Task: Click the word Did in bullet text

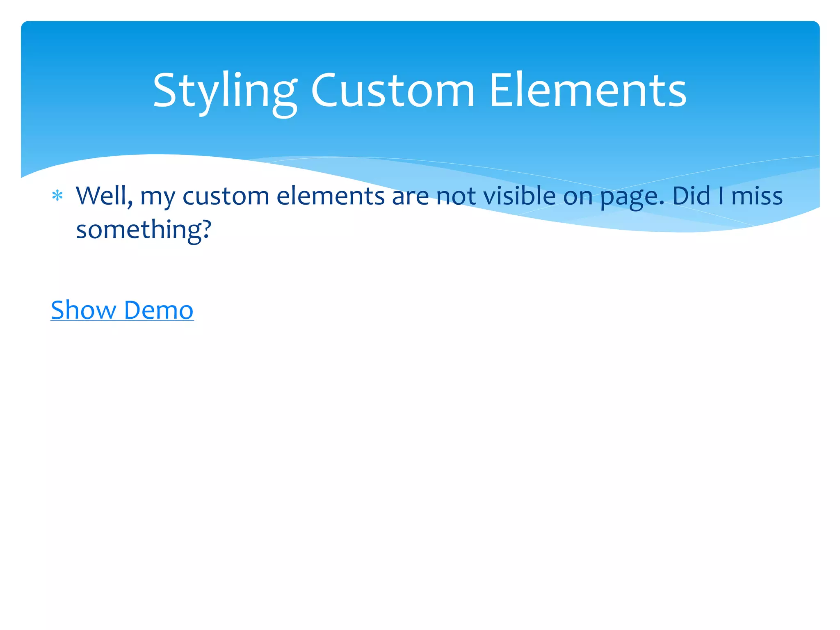Action: (x=691, y=196)
